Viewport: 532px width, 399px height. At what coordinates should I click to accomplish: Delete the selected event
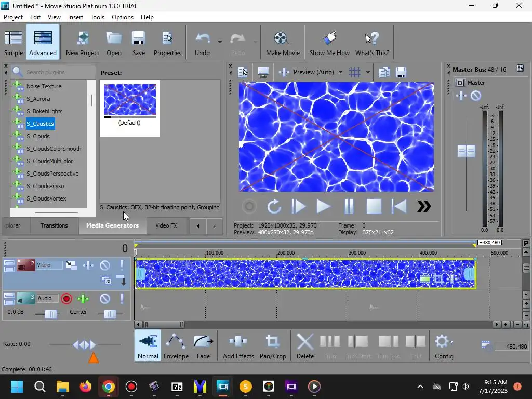(305, 346)
